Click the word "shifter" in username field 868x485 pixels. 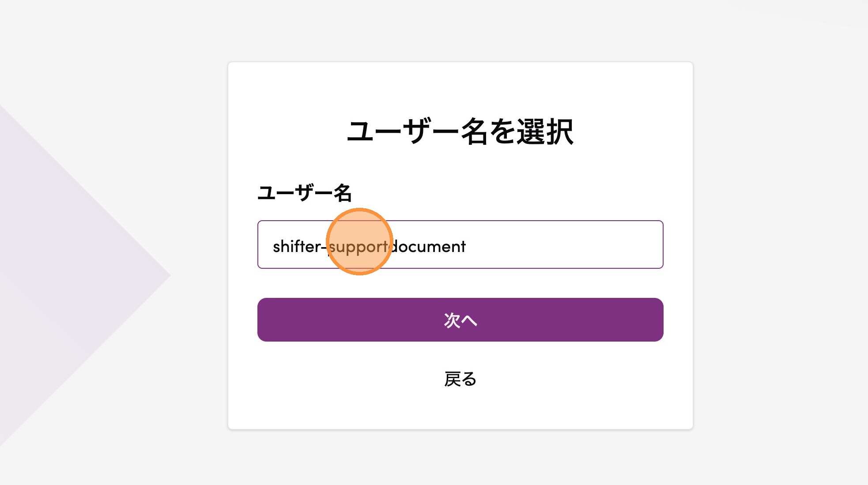pyautogui.click(x=297, y=246)
